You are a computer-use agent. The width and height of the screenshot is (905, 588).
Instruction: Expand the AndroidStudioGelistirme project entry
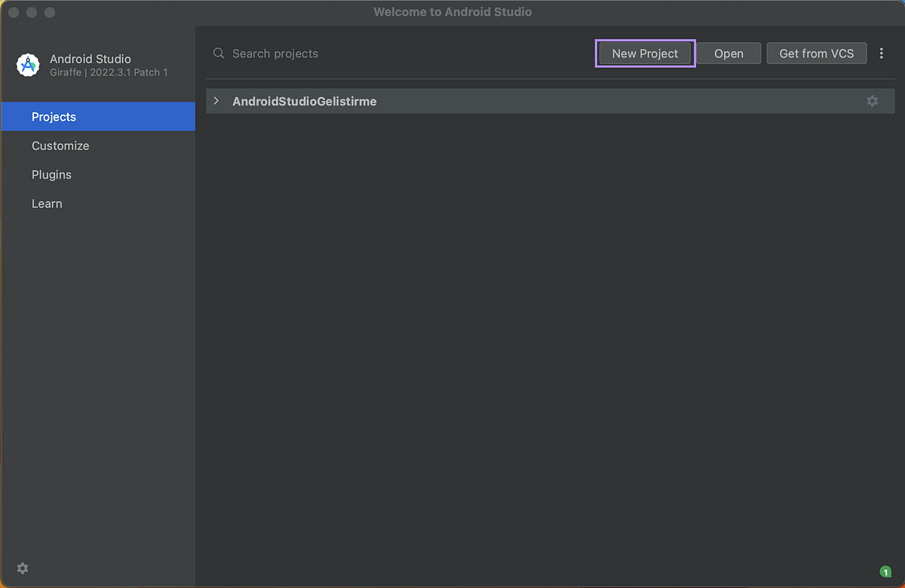click(x=216, y=100)
